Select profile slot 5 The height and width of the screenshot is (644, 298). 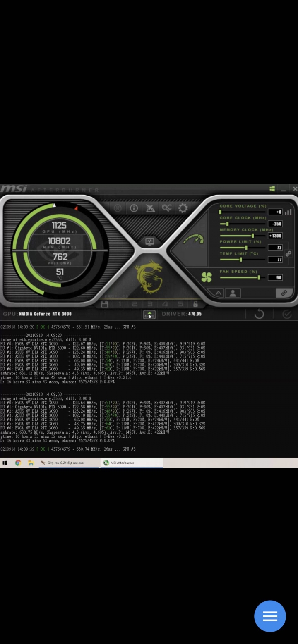[x=180, y=304]
